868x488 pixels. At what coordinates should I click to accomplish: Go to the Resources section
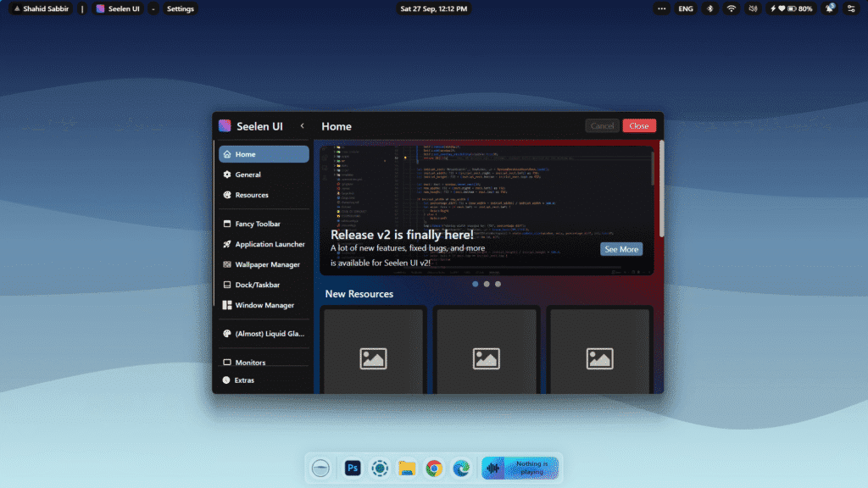coord(264,195)
